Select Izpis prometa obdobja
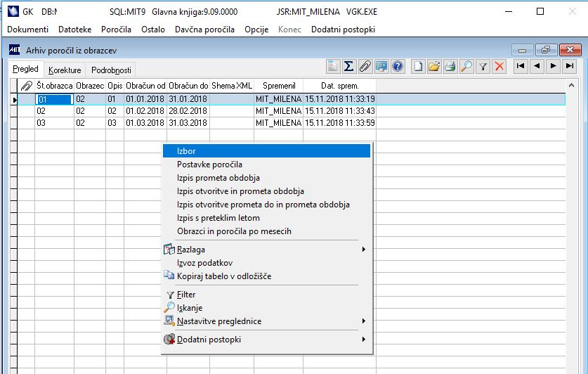 tap(267, 178)
